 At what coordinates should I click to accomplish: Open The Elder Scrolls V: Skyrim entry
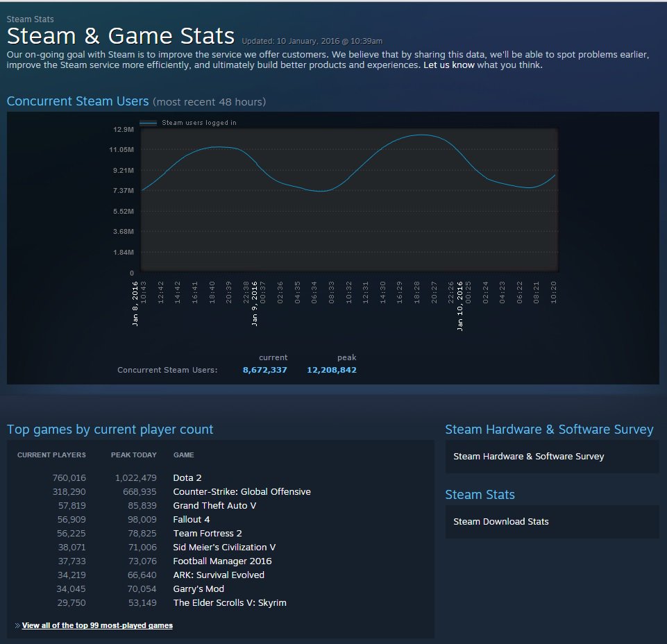click(229, 603)
